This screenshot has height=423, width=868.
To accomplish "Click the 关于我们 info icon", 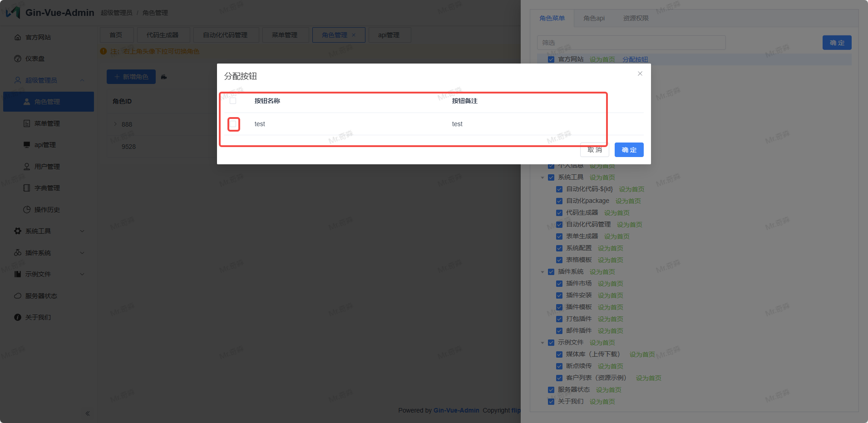I will click(18, 317).
